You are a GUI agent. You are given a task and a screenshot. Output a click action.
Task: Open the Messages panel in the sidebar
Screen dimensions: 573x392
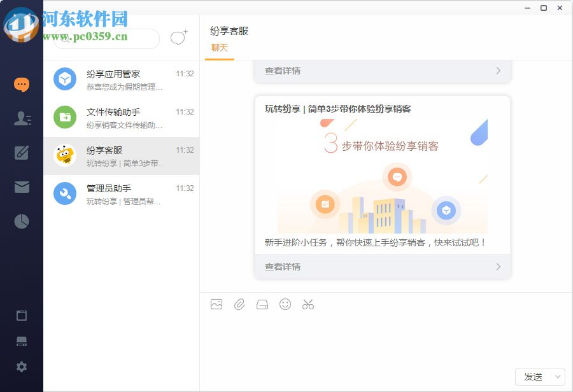[21, 84]
